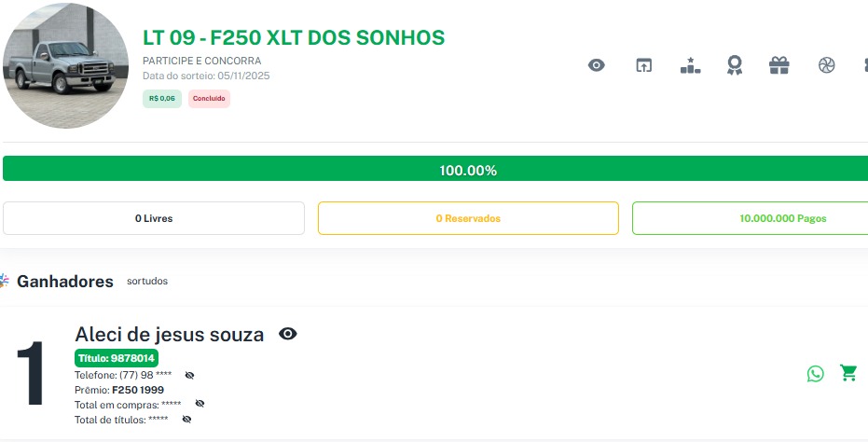Open the share/export window icon

[x=643, y=65]
